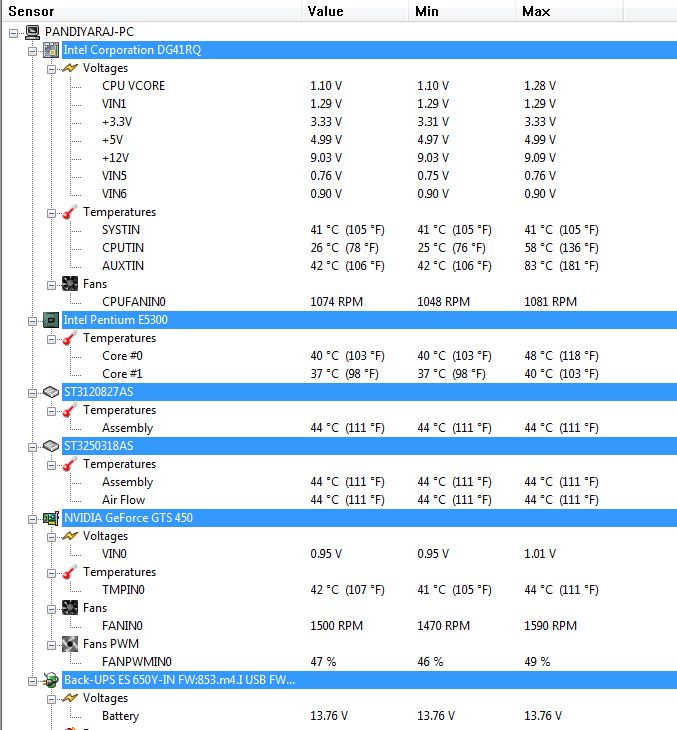The height and width of the screenshot is (730, 677).
Task: Click the ST3120827AS hard drive icon
Action: pyautogui.click(x=51, y=392)
